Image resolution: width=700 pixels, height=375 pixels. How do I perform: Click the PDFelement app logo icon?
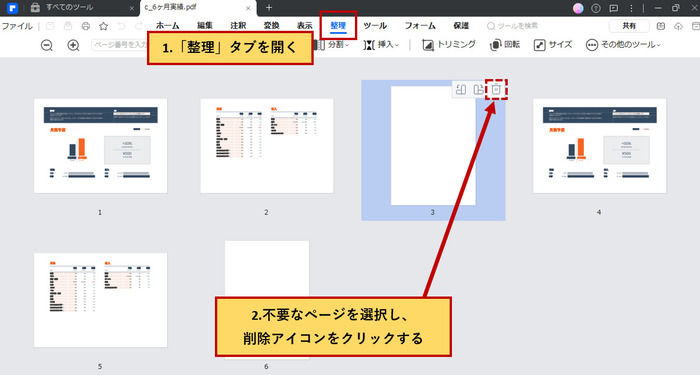pyautogui.click(x=12, y=8)
